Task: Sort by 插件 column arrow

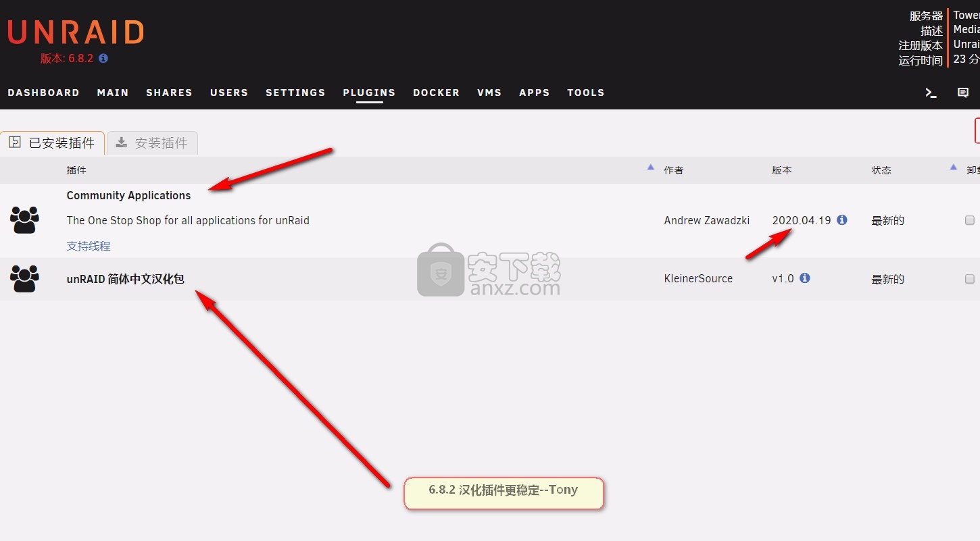Action: (650, 167)
